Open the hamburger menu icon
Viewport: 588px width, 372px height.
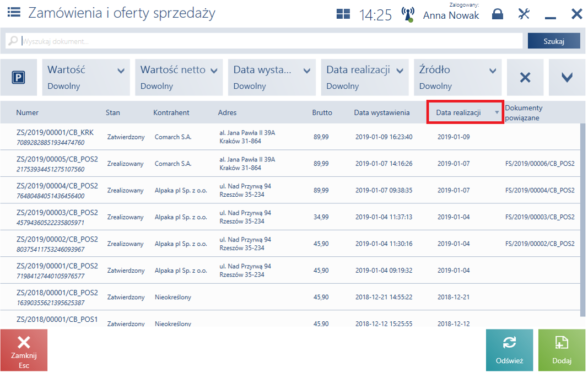(14, 12)
